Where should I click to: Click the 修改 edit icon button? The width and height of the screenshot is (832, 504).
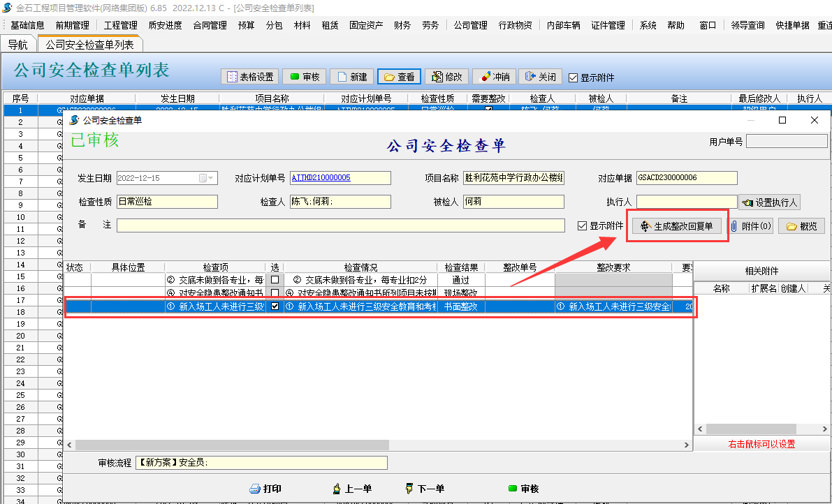click(x=446, y=77)
